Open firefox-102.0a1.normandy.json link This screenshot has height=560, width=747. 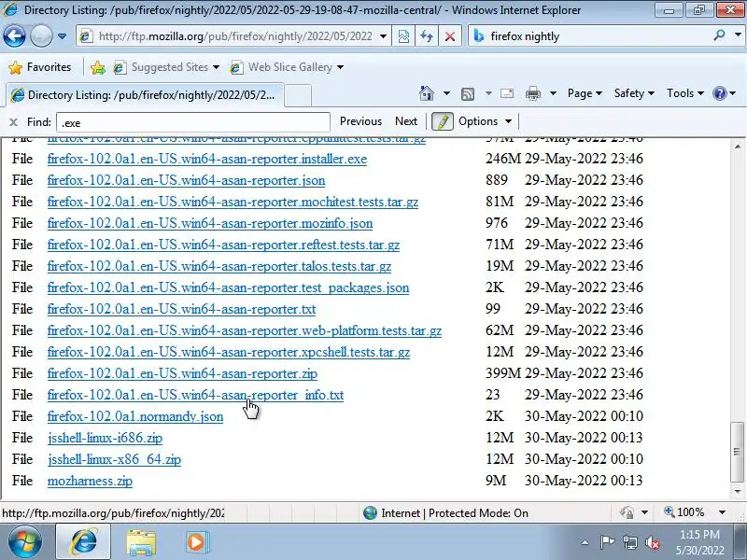click(135, 416)
